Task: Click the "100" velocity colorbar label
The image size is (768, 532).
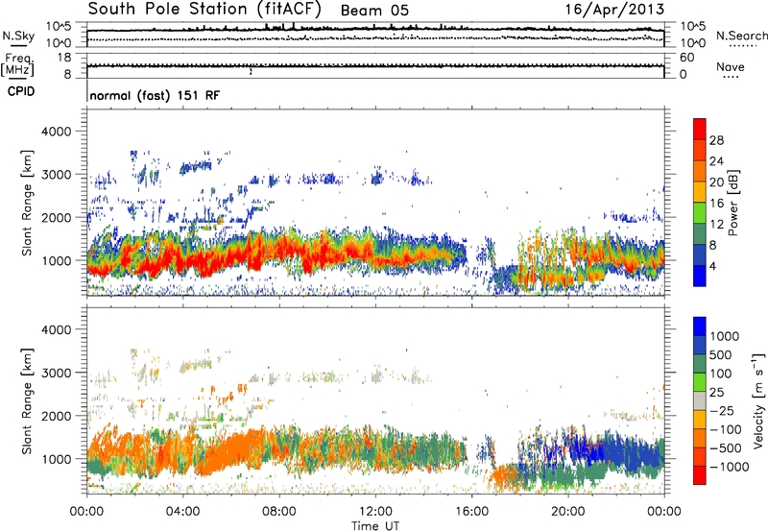Action: point(720,374)
